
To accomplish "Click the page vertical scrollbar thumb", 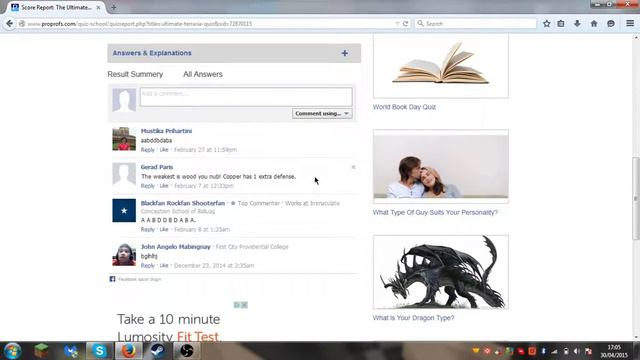I will coord(636,199).
